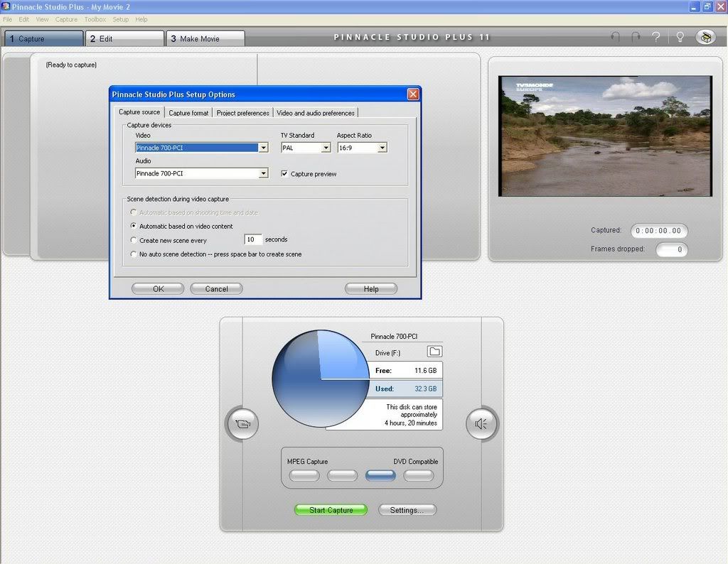Select 'Automatic based on video content' radio
Viewport: 728px width, 564px height.
point(134,226)
